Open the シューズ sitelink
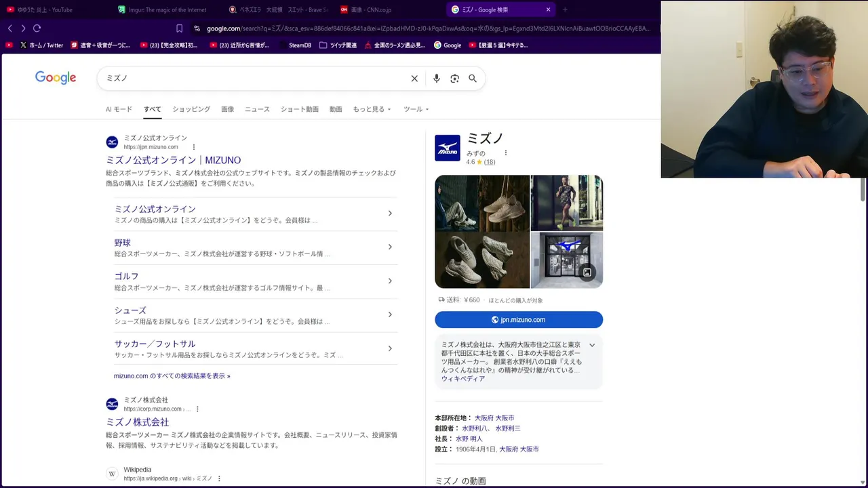Viewport: 868px width, 488px height. pos(130,310)
